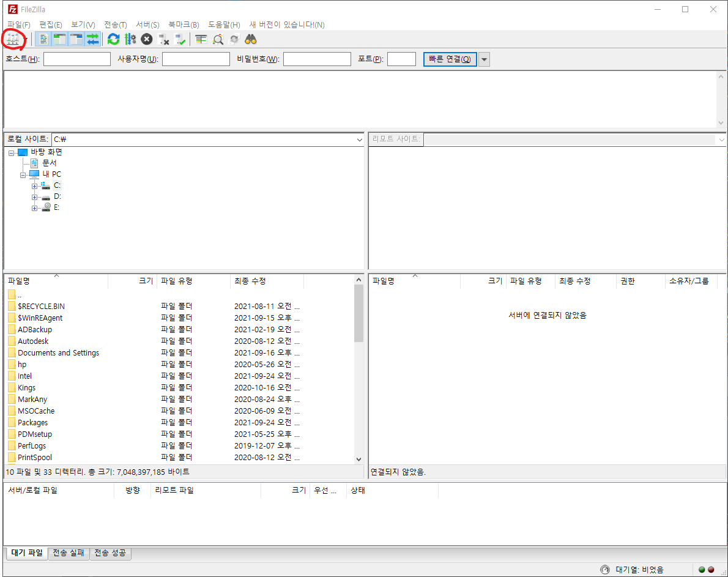Open the 파일(F) menu
728x577 pixels.
18,24
